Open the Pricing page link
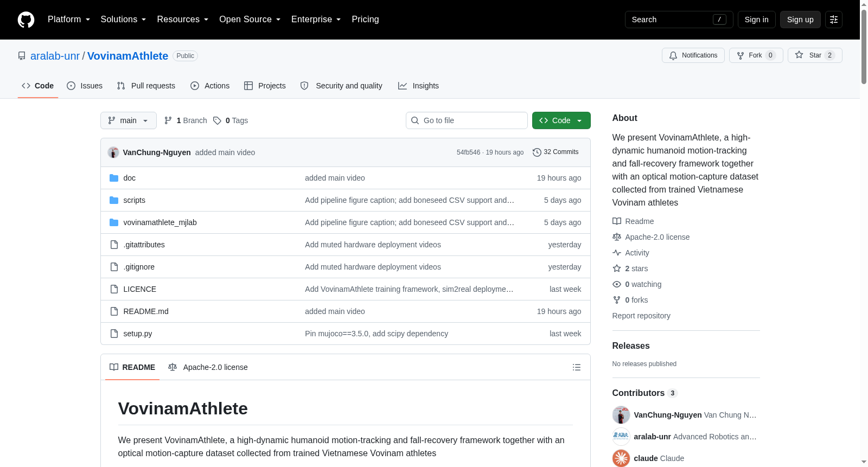The height and width of the screenshot is (467, 868). pyautogui.click(x=365, y=20)
